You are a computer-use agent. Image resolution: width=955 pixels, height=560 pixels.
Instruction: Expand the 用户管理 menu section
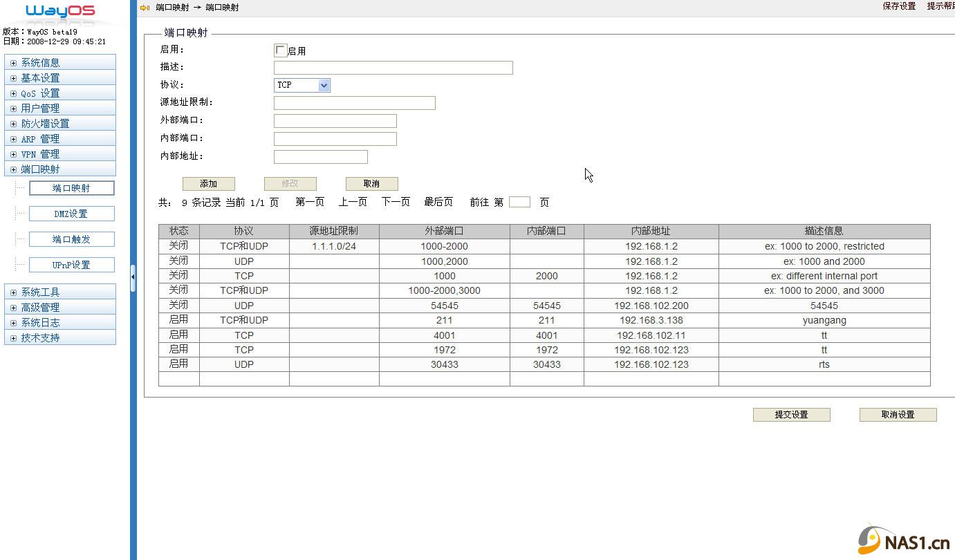60,108
